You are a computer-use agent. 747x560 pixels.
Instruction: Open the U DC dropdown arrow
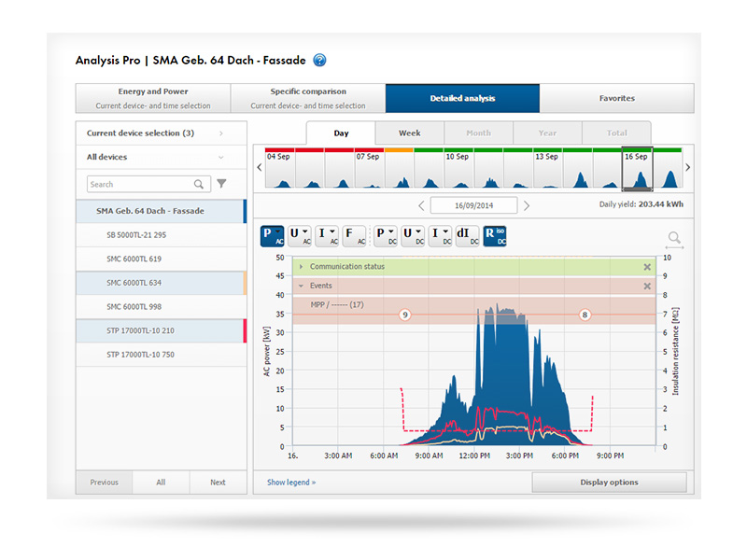pyautogui.click(x=417, y=230)
